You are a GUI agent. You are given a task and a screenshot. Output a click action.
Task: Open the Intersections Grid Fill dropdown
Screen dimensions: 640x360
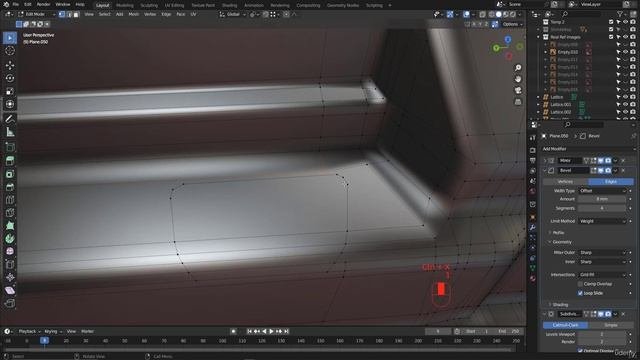(602, 275)
